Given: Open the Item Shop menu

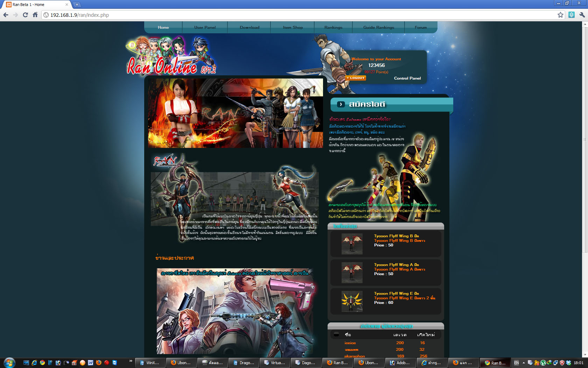Looking at the screenshot, I should [293, 27].
